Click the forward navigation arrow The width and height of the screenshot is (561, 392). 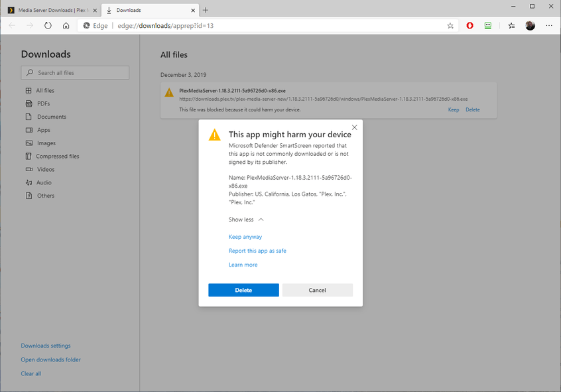point(30,25)
